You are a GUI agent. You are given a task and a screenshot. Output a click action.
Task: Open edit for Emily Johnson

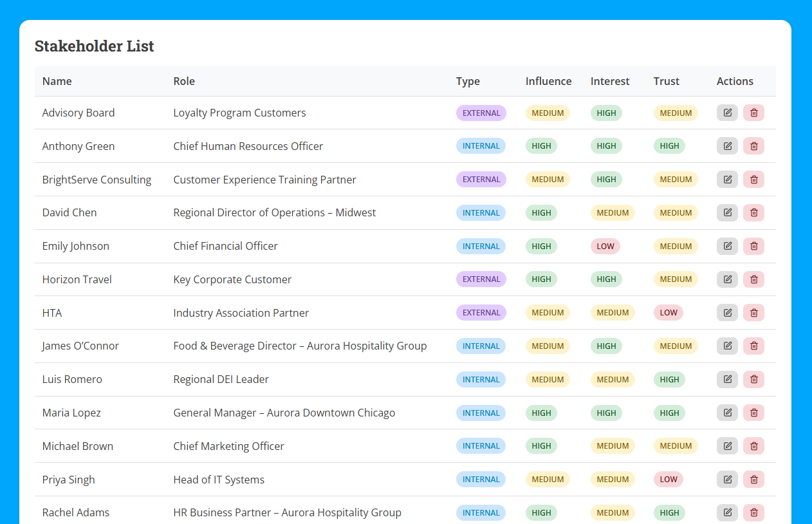click(727, 246)
